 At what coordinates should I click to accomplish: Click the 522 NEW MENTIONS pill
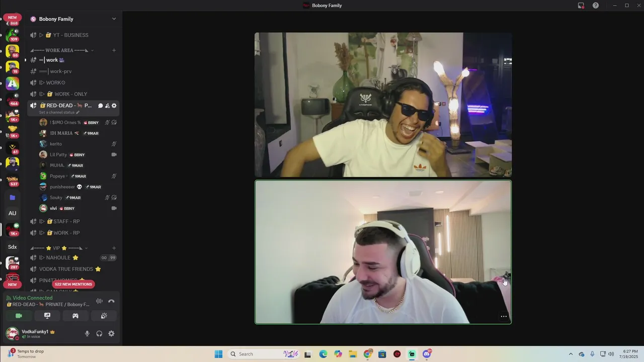click(73, 284)
